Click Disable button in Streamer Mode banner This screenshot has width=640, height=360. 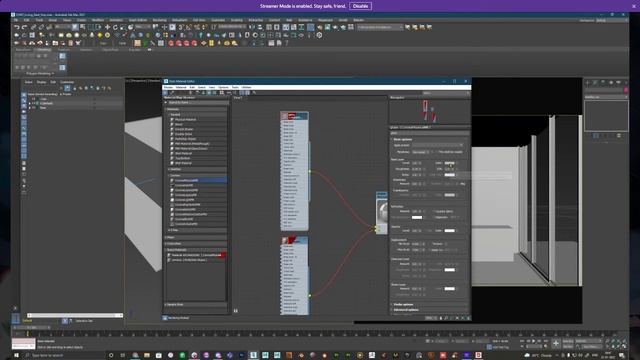click(x=360, y=6)
